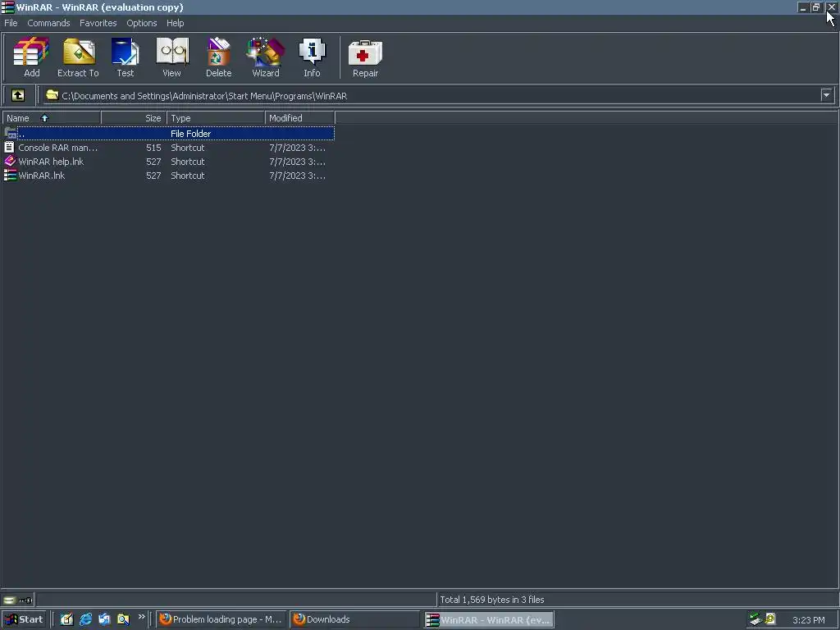Click the Extract To toolbar icon

pos(78,57)
